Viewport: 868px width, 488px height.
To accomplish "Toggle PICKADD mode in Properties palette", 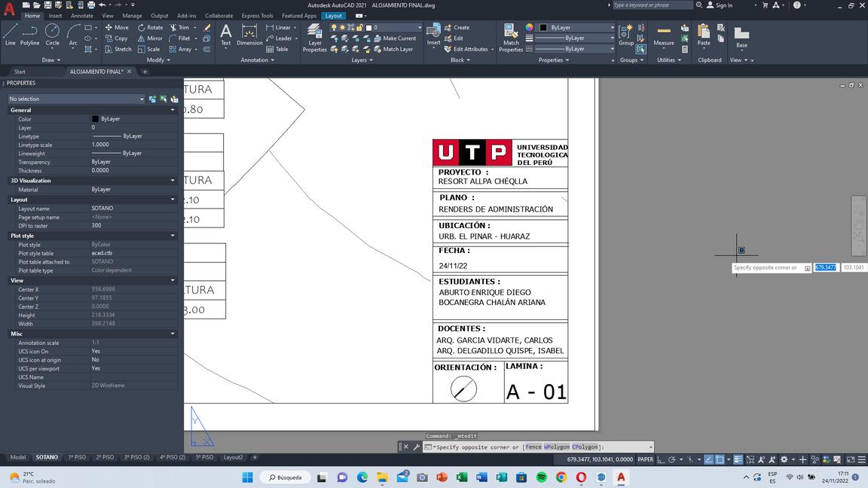I will [152, 99].
